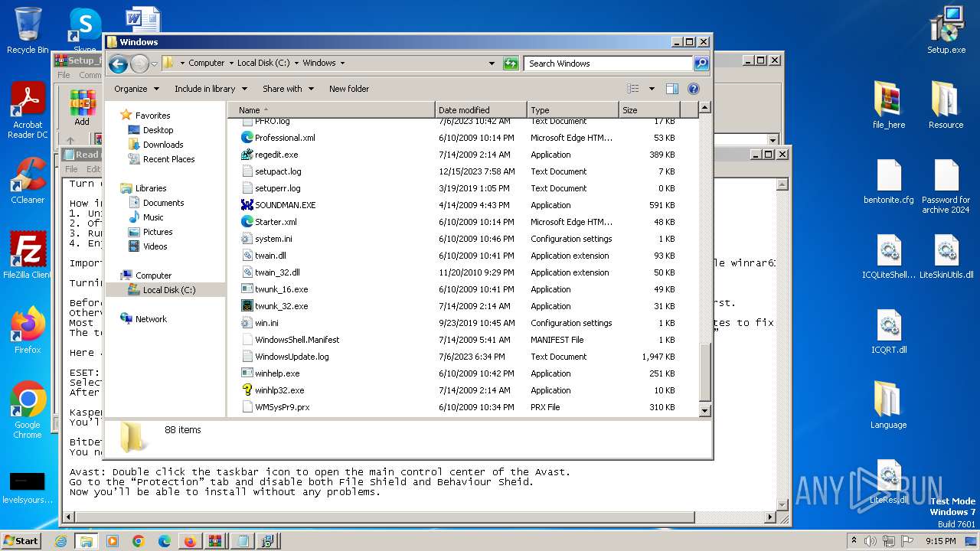Image resolution: width=980 pixels, height=551 pixels.
Task: Select Local Disk (C:) in navigation pane
Action: [x=168, y=290]
